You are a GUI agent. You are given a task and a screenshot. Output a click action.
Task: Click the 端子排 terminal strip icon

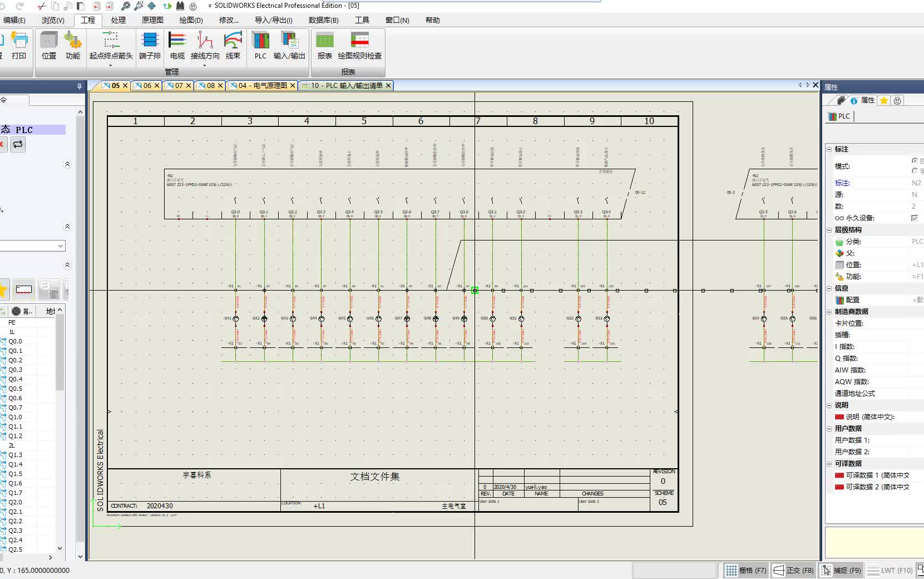tap(149, 47)
